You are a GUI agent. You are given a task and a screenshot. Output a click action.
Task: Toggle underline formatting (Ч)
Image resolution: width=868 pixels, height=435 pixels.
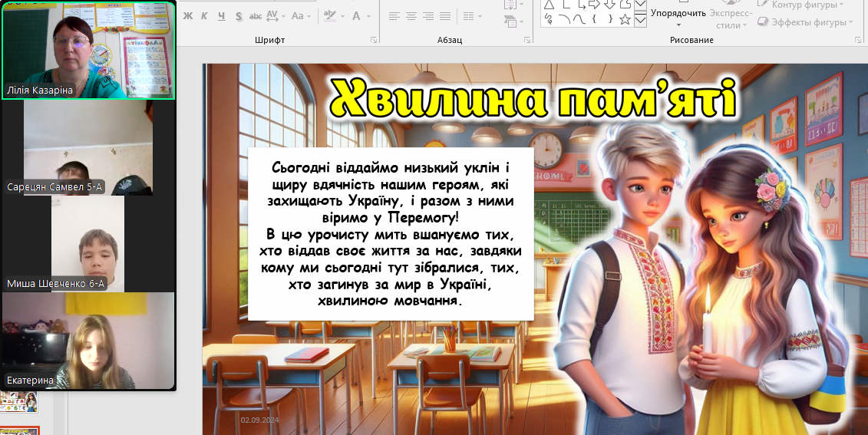point(222,16)
